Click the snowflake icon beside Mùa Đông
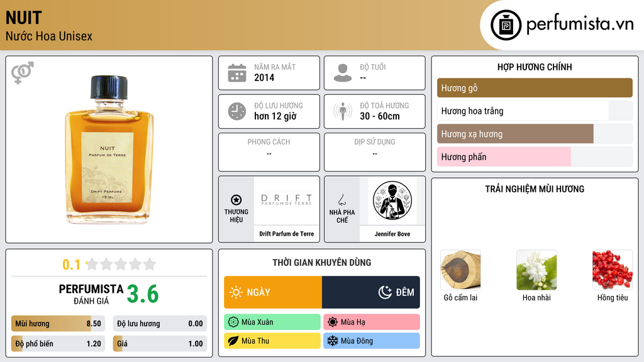Viewport: 644px width, 362px height. pyautogui.click(x=333, y=341)
